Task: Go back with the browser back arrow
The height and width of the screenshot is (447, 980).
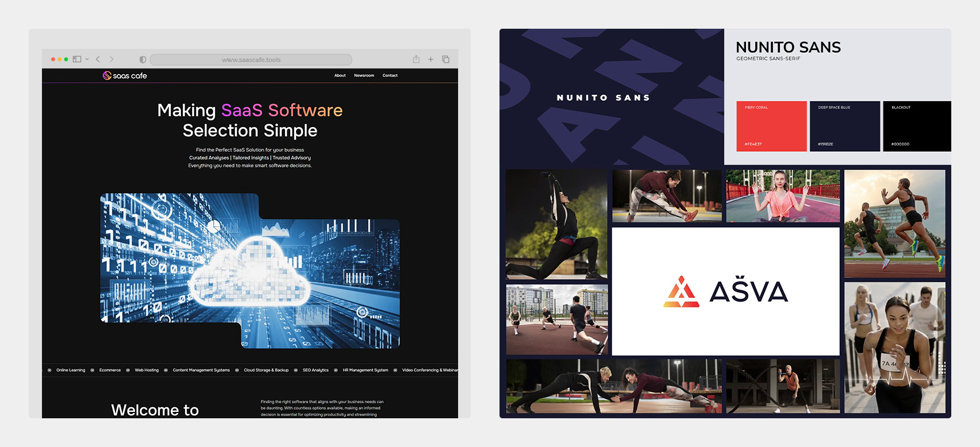Action: [98, 59]
